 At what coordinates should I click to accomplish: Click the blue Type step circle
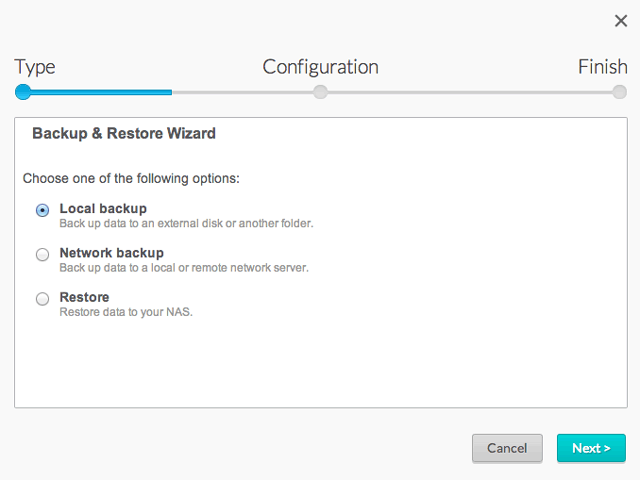23,92
